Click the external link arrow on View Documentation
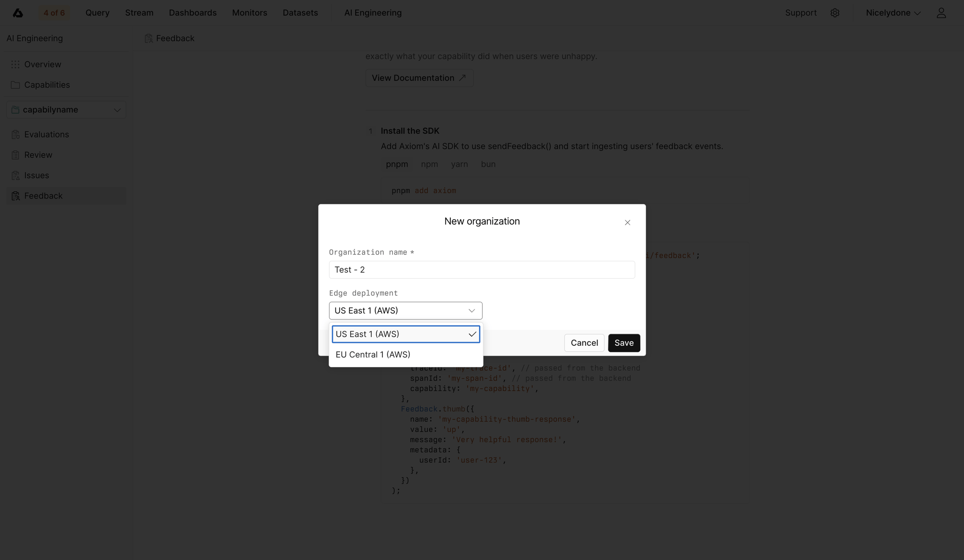Viewport: 964px width, 560px height. pos(462,78)
